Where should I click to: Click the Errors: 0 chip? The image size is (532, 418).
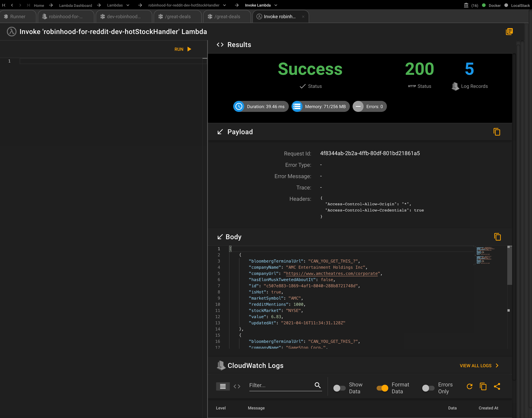click(x=370, y=106)
